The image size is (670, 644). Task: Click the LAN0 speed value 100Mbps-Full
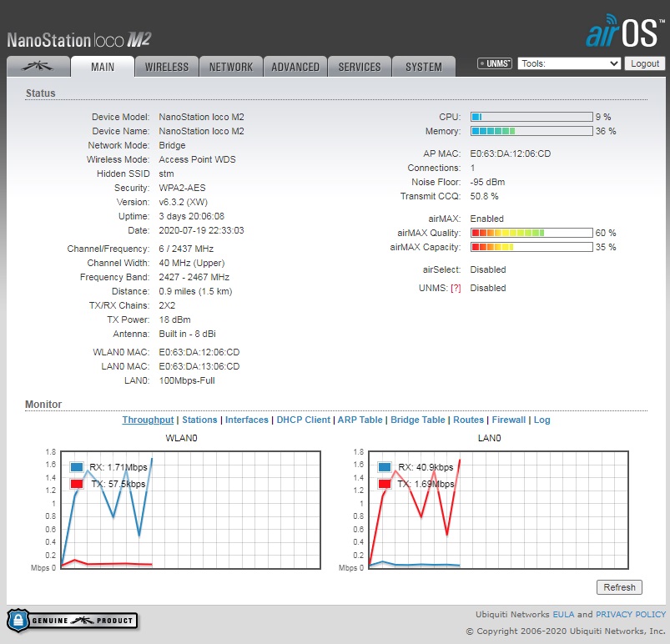[x=187, y=380]
